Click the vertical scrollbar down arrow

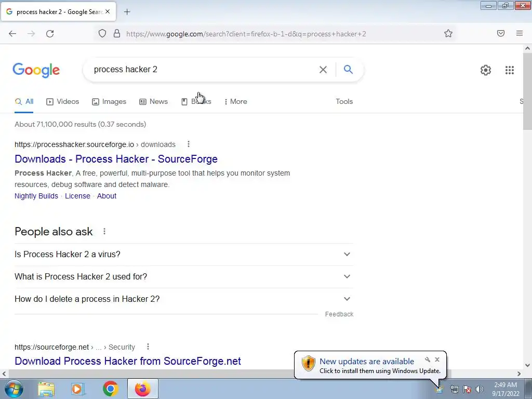(528, 366)
